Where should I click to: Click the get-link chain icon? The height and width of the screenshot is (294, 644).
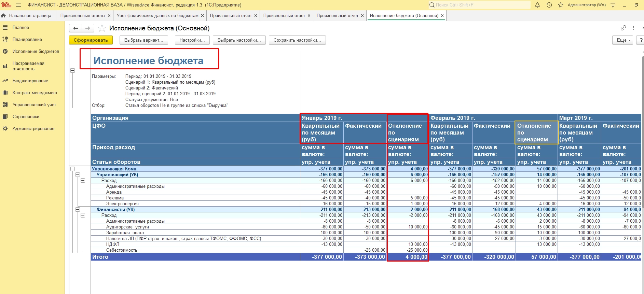[623, 28]
